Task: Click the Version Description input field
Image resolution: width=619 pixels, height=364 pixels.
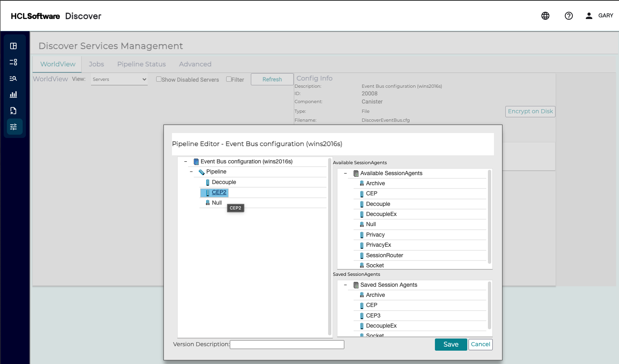Action: 287,345
